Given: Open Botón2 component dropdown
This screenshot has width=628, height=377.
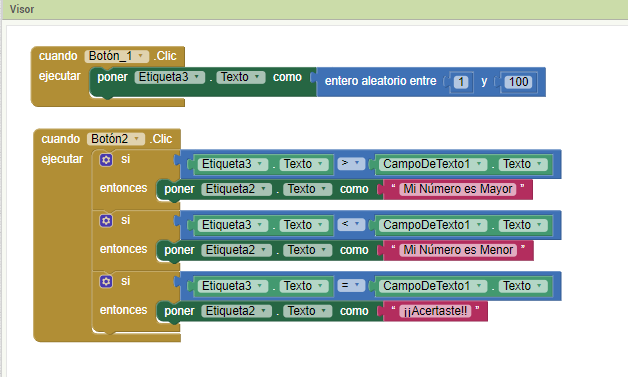Looking at the screenshot, I should coord(116,139).
